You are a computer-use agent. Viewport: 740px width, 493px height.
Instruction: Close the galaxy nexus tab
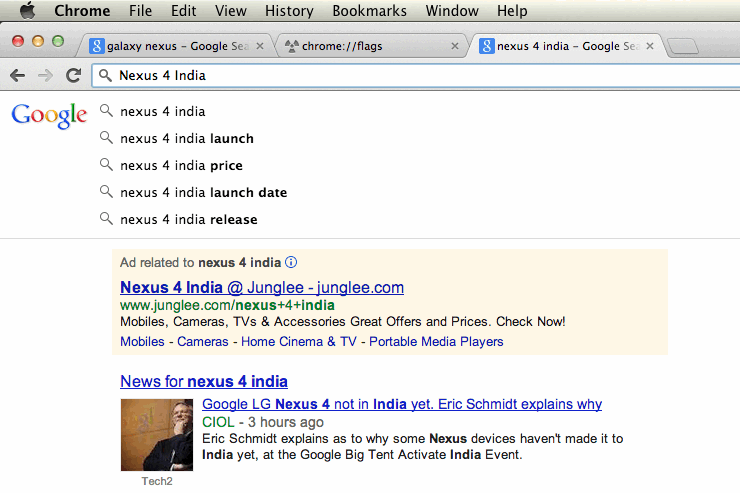tap(260, 46)
